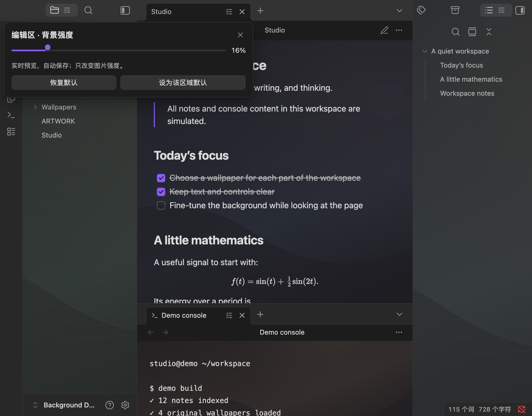
Task: Jump to Workspace notes in outline
Action: (x=467, y=93)
